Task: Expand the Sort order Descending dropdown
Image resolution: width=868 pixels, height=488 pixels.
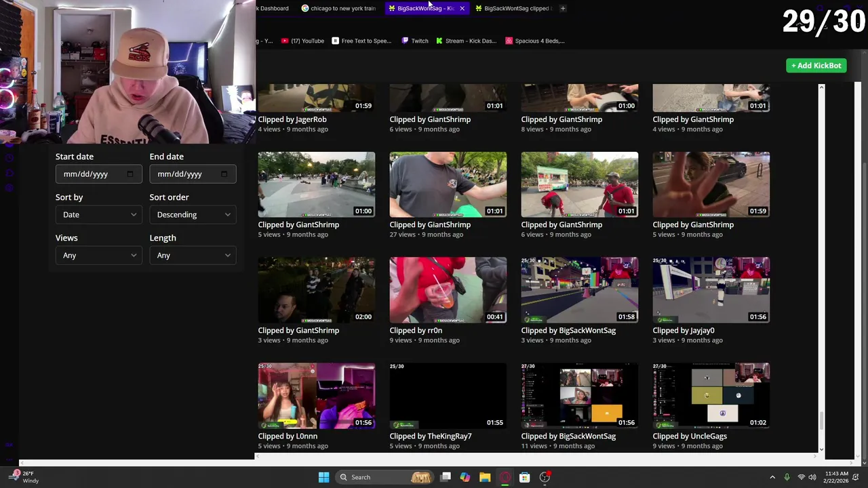Action: (193, 215)
